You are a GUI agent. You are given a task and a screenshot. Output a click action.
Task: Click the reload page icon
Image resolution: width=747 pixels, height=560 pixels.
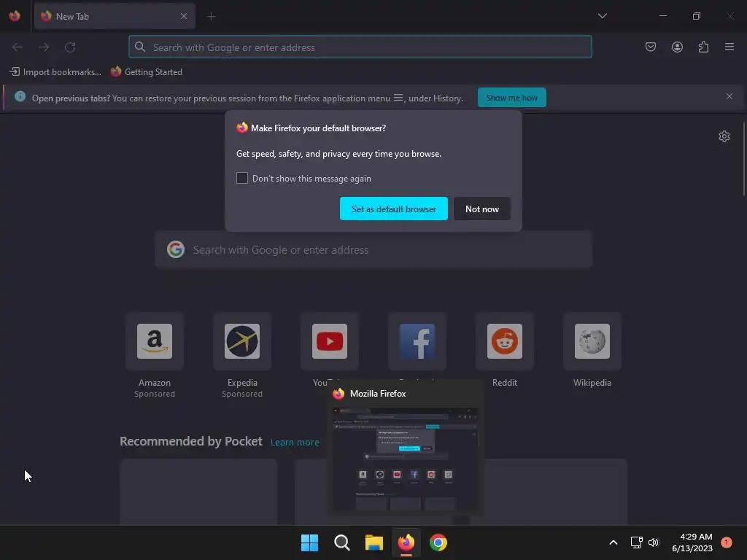pyautogui.click(x=70, y=47)
